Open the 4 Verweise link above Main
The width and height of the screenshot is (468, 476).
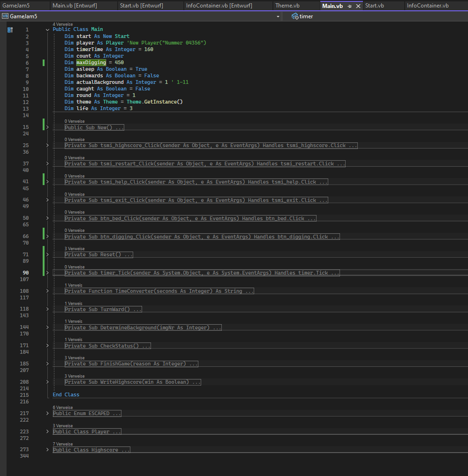pyautogui.click(x=62, y=24)
